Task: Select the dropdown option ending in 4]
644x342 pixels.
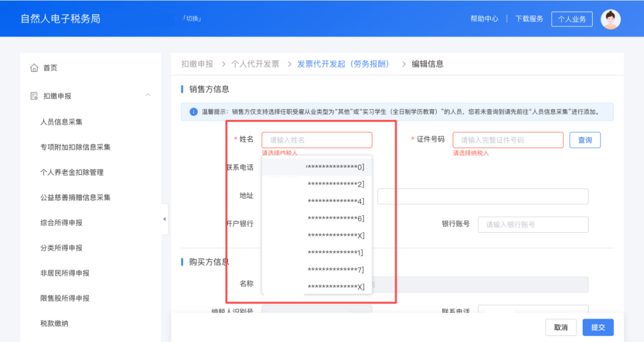Action: click(317, 201)
